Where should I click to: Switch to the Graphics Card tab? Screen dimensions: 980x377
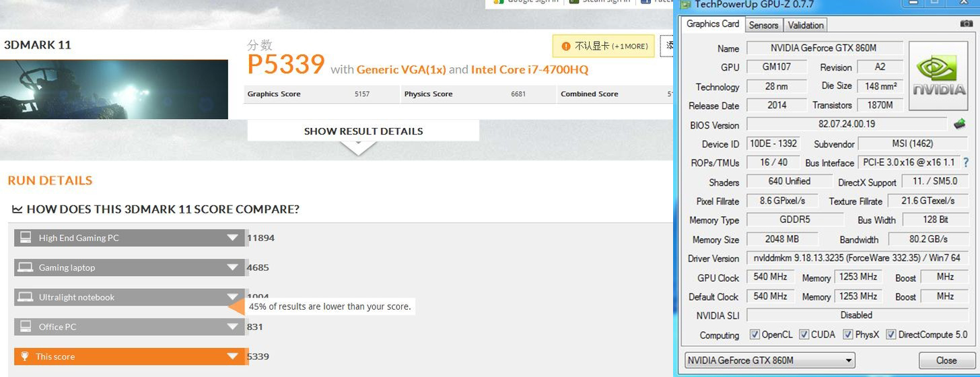pyautogui.click(x=713, y=24)
